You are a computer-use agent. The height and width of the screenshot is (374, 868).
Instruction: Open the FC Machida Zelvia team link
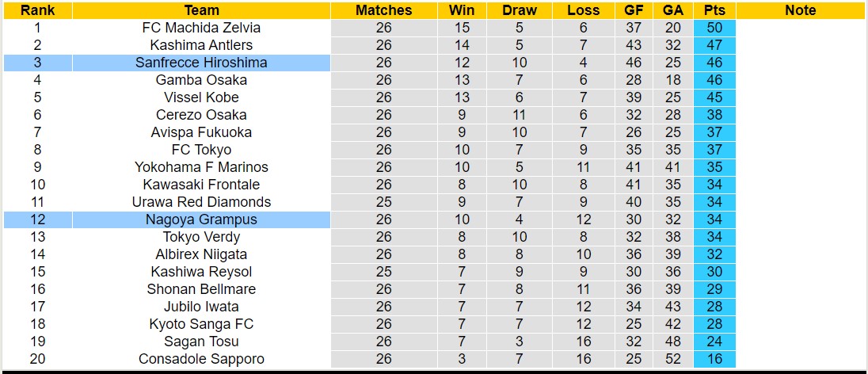click(201, 28)
